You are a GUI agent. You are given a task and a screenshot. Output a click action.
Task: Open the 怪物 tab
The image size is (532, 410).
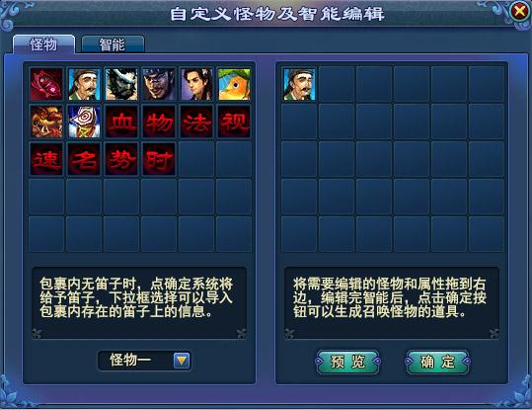[x=43, y=44]
